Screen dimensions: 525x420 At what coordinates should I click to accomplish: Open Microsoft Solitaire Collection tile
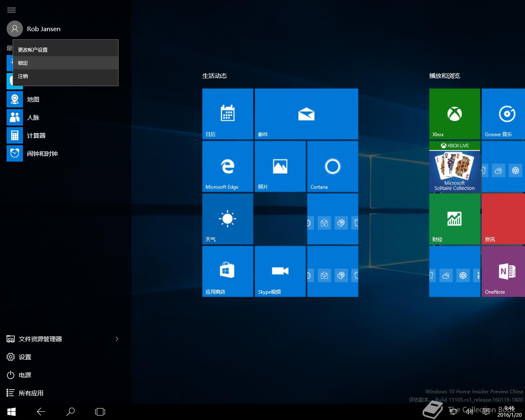[454, 167]
